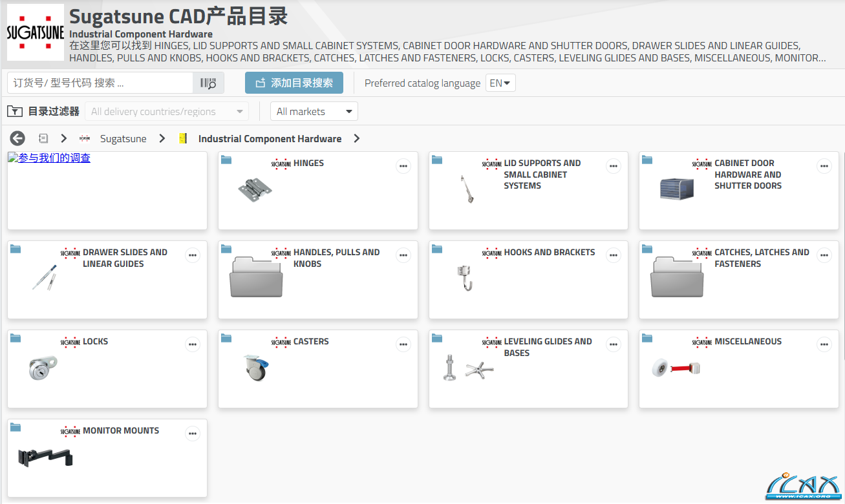Open LID SUPPORTS AND SMALL CABINET SYSTEMS title
Screen dimensions: 845x504
point(542,174)
